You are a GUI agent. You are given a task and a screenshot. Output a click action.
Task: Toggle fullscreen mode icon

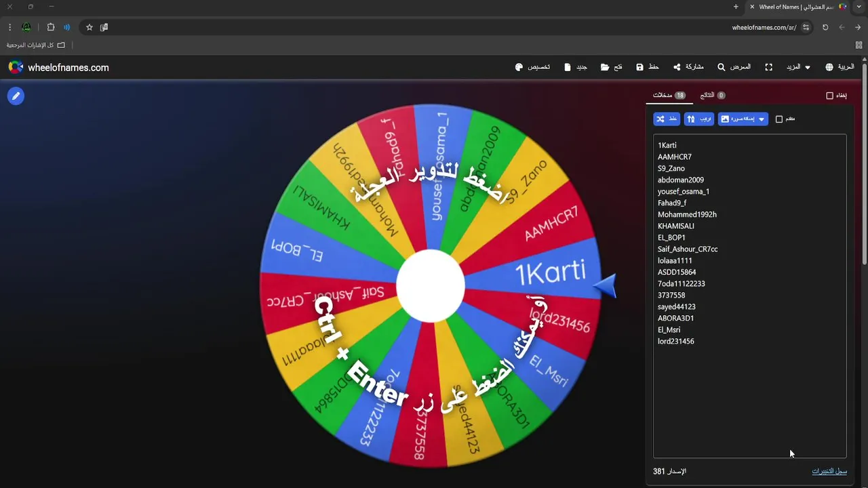click(x=768, y=67)
